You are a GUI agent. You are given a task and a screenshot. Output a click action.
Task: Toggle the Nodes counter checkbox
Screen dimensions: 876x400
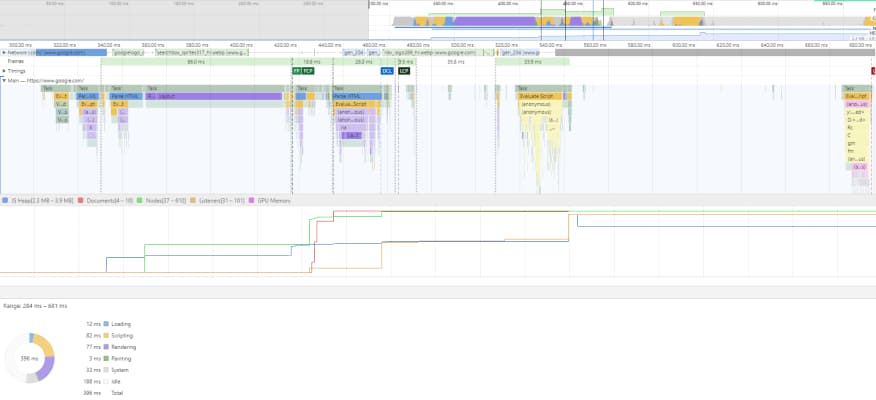140,200
